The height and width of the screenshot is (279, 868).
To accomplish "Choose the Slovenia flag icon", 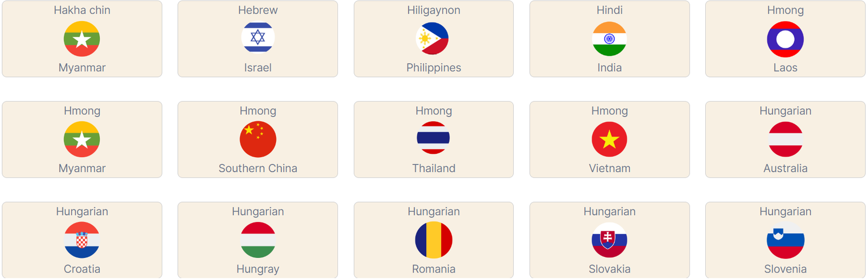I will (x=785, y=240).
